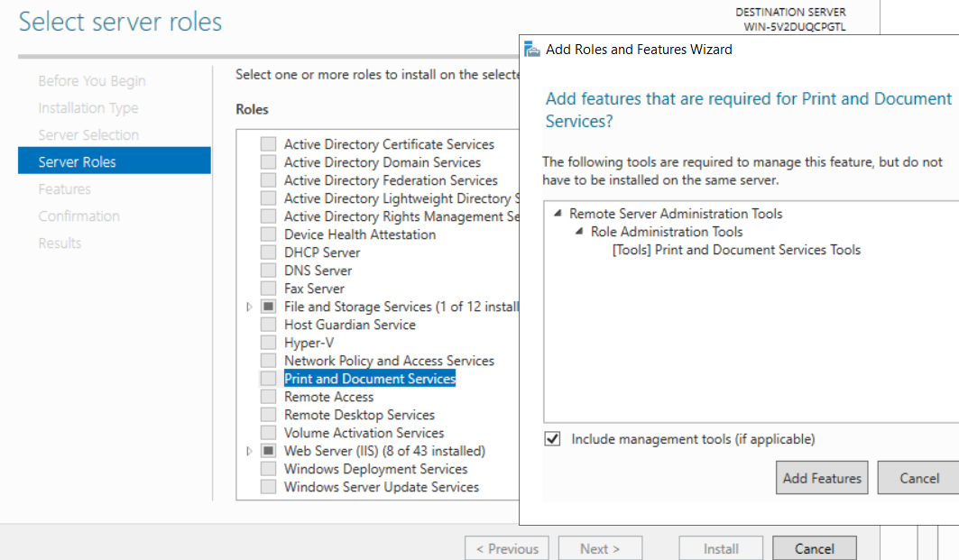Screen dimensions: 959x560
Task: Go to the Results step
Action: (x=60, y=243)
